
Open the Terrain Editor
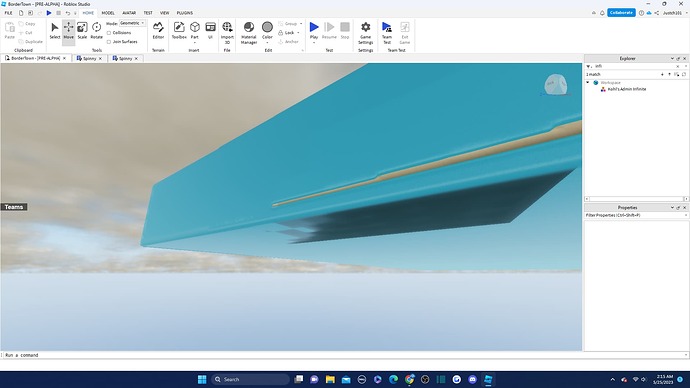pyautogui.click(x=158, y=31)
